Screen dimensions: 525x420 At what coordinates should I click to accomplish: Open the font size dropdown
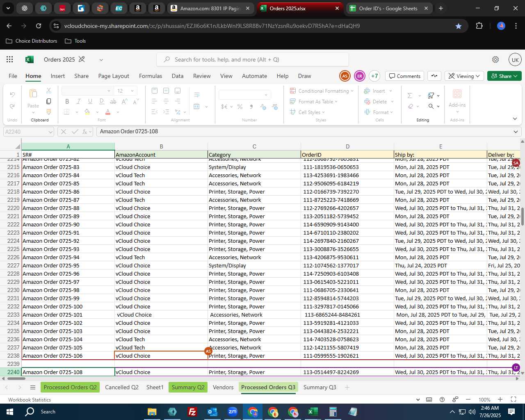pyautogui.click(x=132, y=91)
